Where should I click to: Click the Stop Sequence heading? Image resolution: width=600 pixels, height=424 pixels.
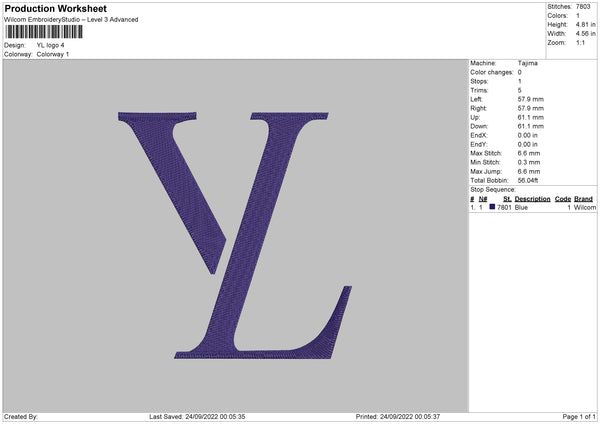point(493,190)
